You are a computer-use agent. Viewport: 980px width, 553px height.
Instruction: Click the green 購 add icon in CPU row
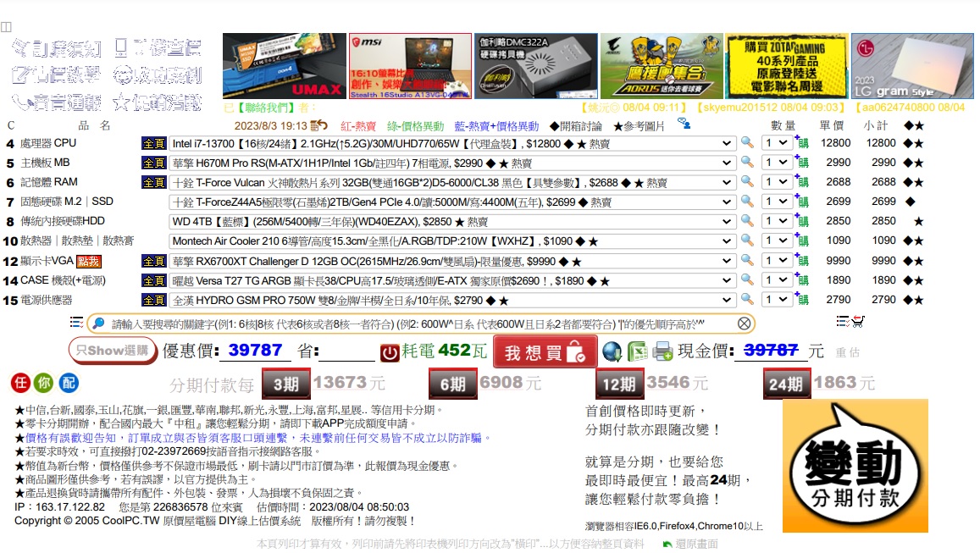pos(802,141)
